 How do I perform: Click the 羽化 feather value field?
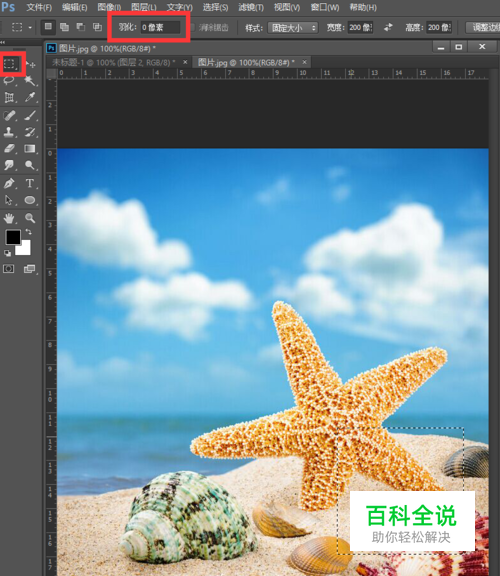coord(161,28)
